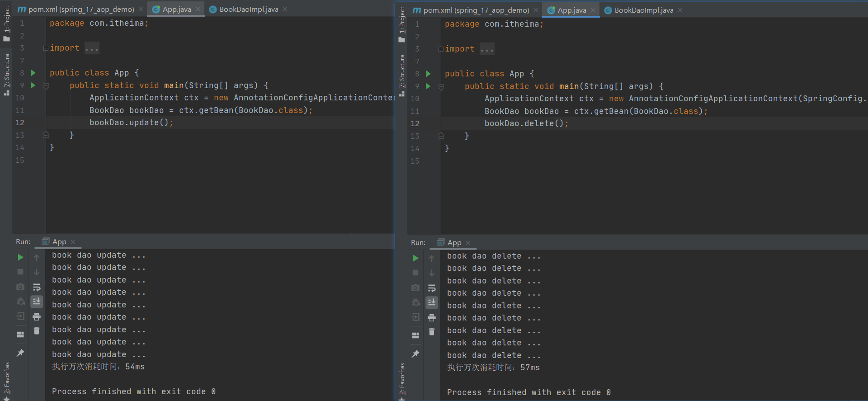
Task: Collapse the main method fold in left editor
Action: [x=46, y=85]
